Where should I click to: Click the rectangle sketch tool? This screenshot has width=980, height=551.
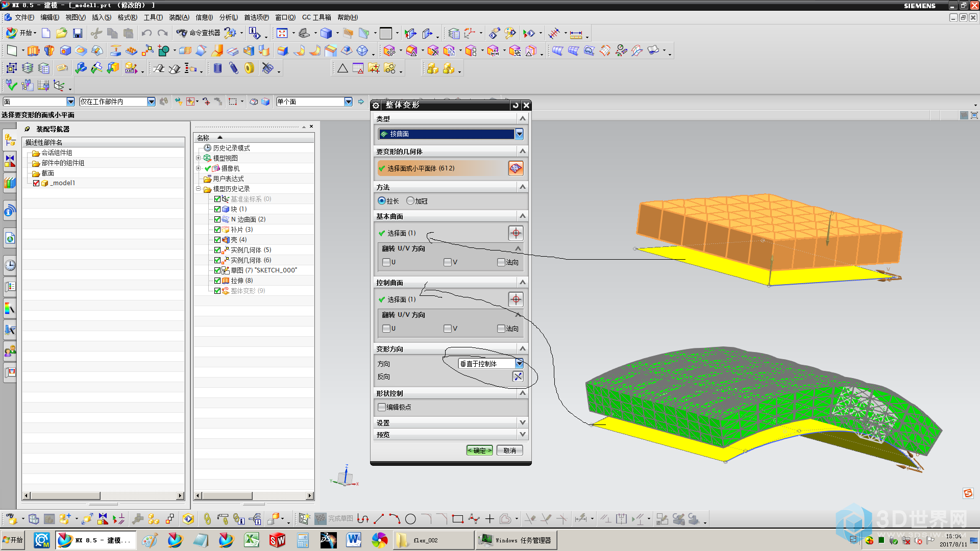click(x=458, y=519)
